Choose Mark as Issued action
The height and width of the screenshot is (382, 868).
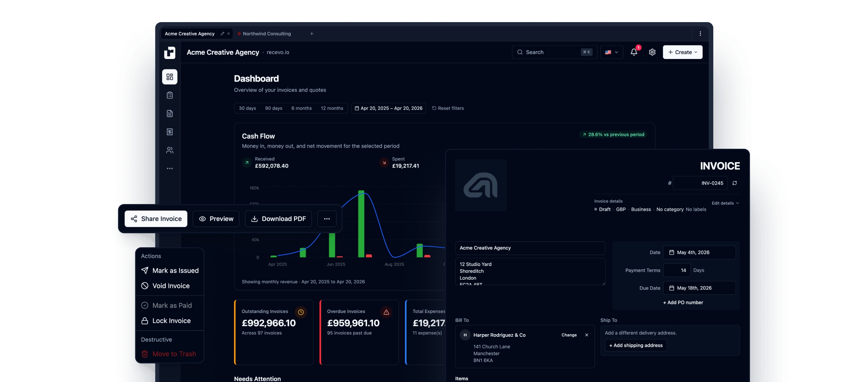pos(170,270)
